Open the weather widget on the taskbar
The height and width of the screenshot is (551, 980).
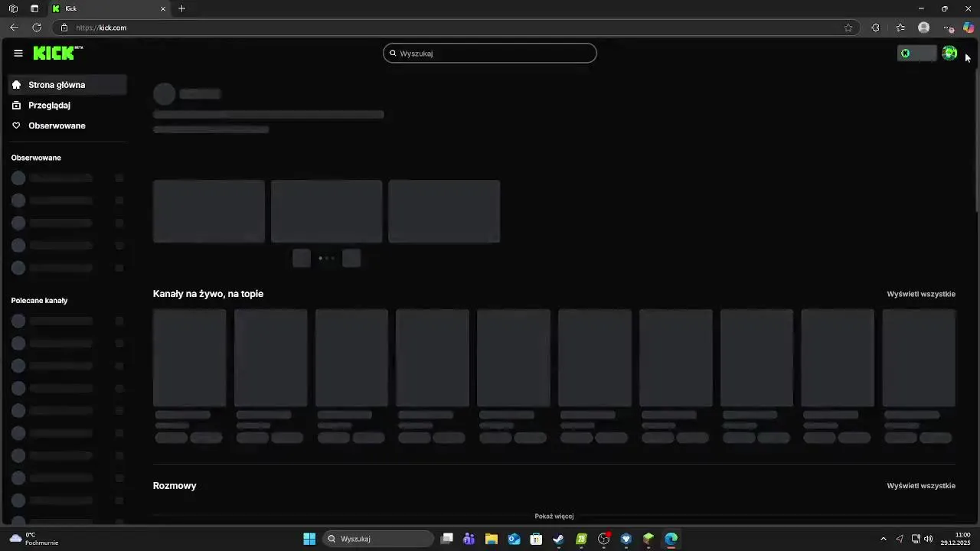click(x=34, y=539)
